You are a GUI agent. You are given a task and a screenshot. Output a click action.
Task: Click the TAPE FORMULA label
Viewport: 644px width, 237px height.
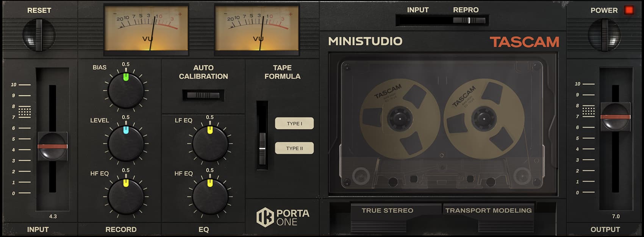283,72
